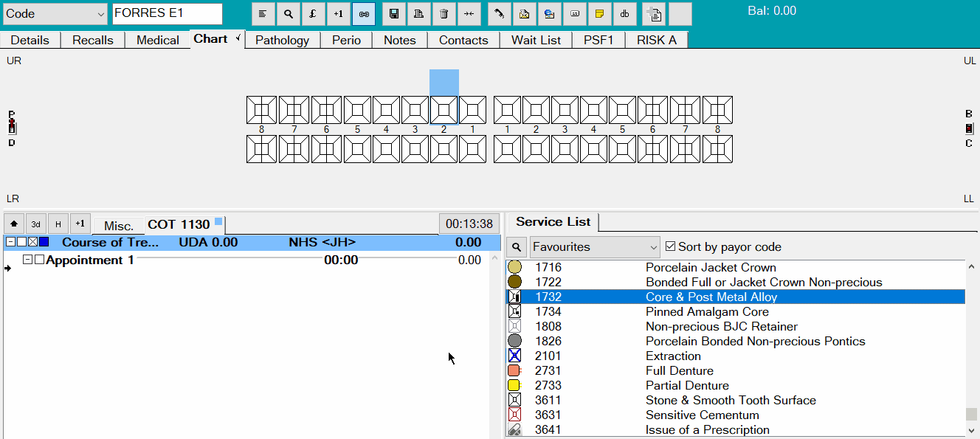
Task: Go to the Pathology tab
Action: tap(283, 40)
